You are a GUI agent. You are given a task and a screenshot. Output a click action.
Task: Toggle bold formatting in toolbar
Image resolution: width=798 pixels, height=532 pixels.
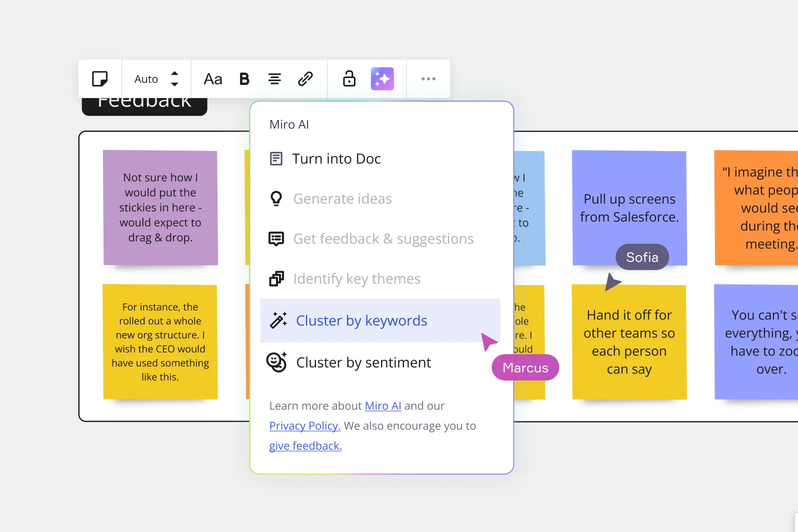244,79
